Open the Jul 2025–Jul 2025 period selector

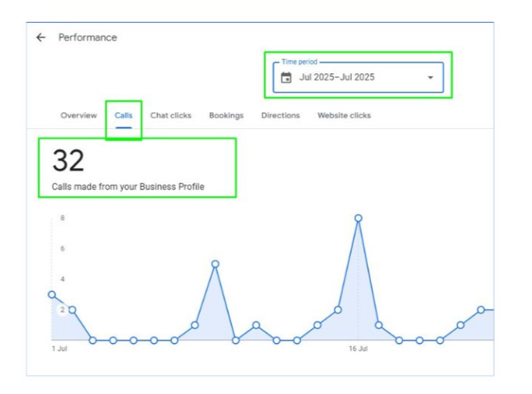tap(358, 77)
